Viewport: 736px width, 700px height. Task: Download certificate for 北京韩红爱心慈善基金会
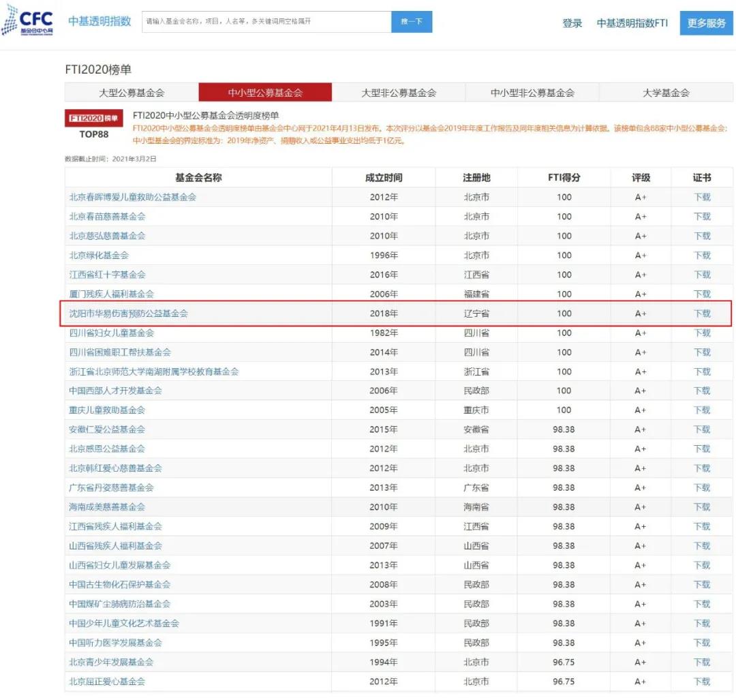tap(702, 468)
